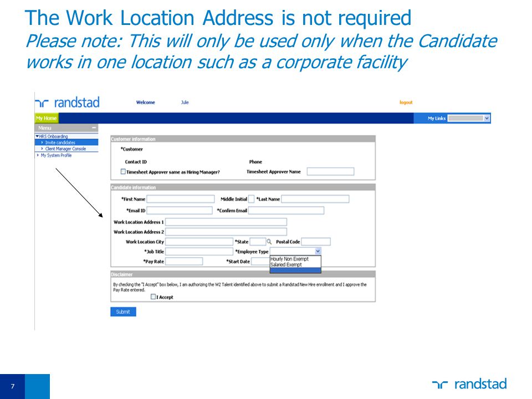Click the *Customer label

pyautogui.click(x=132, y=149)
